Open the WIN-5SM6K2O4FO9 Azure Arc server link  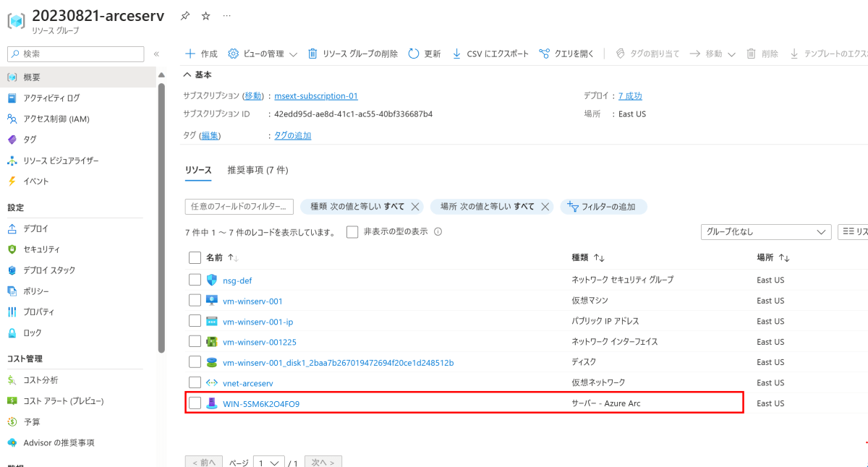(x=261, y=404)
